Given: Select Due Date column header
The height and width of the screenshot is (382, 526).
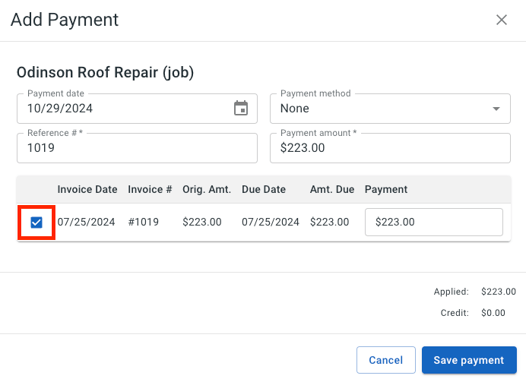Looking at the screenshot, I should click(x=264, y=189).
